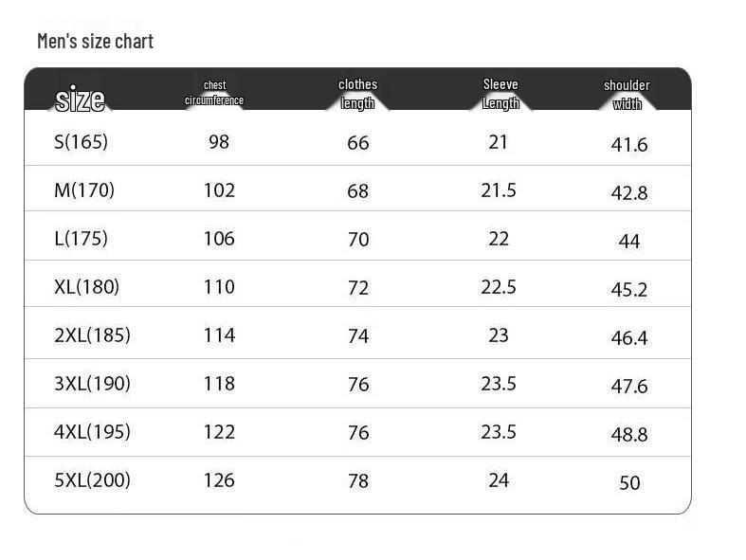Click the 5XL(200) size label
The width and height of the screenshot is (746, 560).
pos(92,480)
